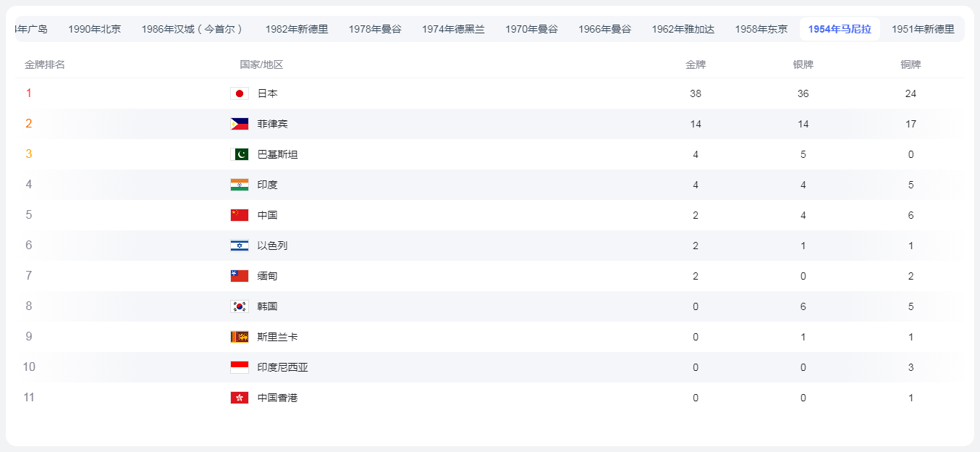Click the Israel flag icon
This screenshot has height=452, width=980.
(x=240, y=246)
